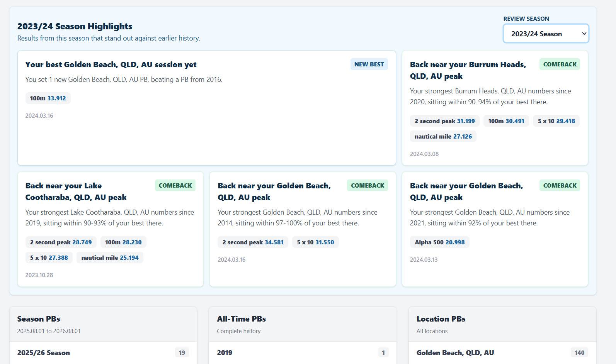Select the 100m 33.912 chip
The width and height of the screenshot is (616, 364).
[48, 98]
